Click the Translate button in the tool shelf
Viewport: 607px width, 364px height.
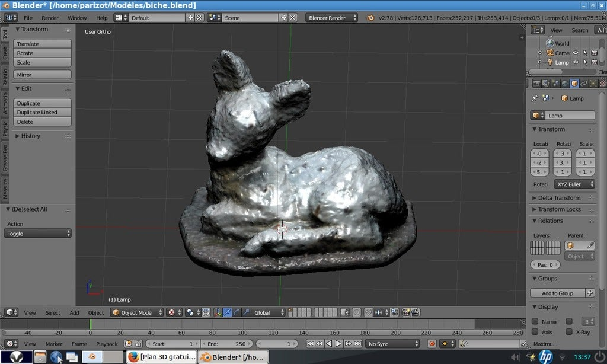click(x=42, y=43)
